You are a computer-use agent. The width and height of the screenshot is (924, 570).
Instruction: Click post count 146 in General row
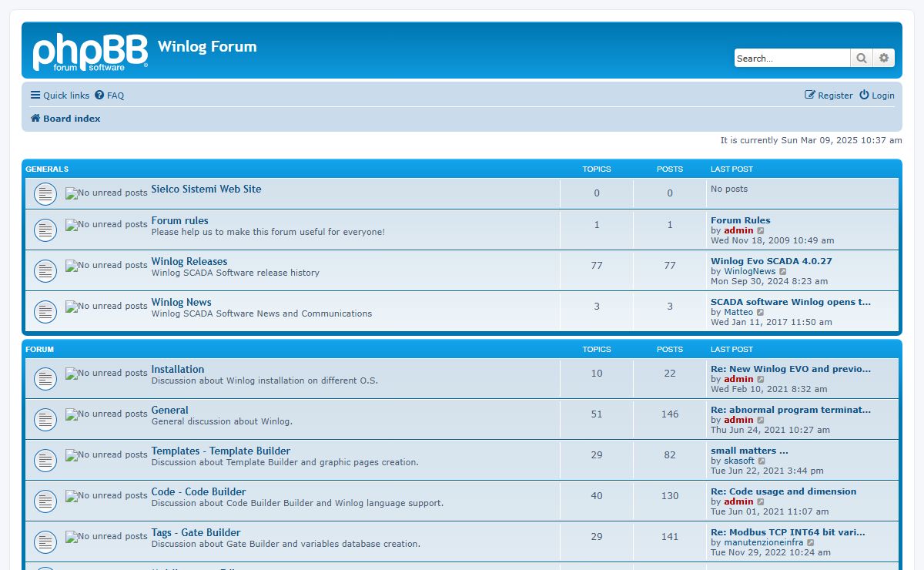[x=670, y=414]
